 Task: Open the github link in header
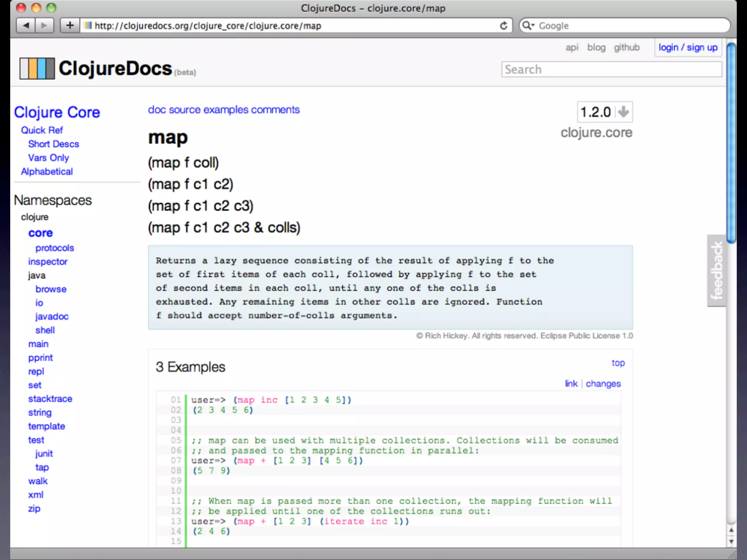(x=627, y=47)
